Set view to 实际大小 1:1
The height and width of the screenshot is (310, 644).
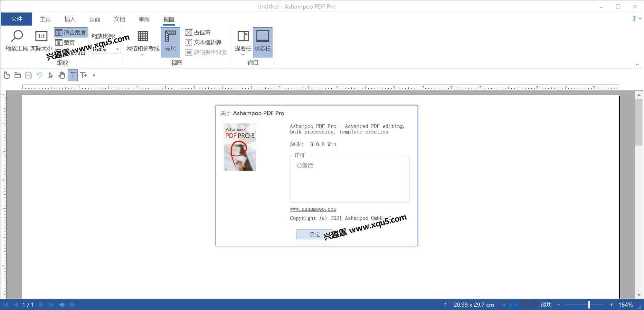pos(41,41)
